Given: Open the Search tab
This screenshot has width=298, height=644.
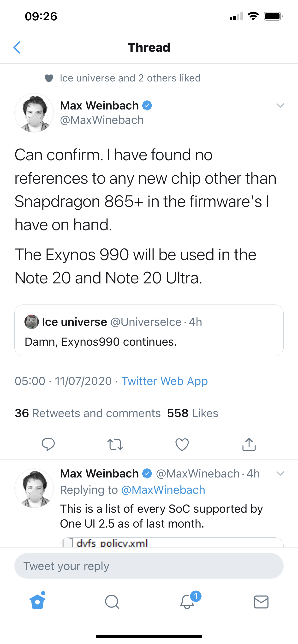Looking at the screenshot, I should (x=112, y=602).
